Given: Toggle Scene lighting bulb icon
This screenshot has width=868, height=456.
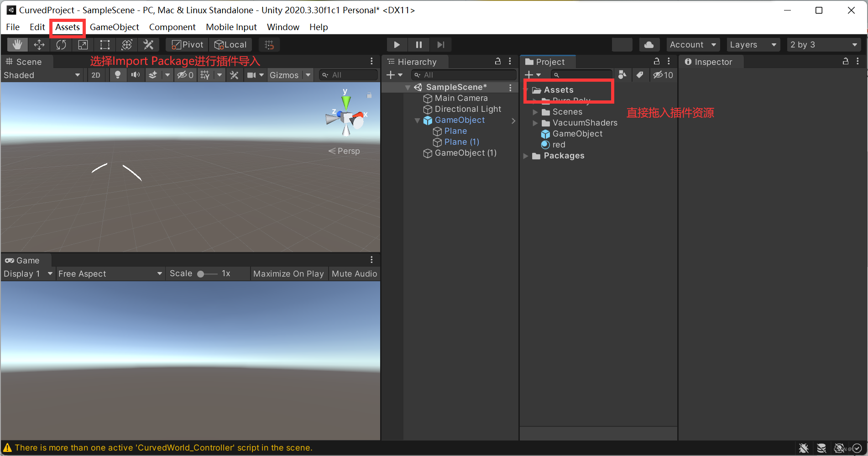Looking at the screenshot, I should (x=118, y=75).
